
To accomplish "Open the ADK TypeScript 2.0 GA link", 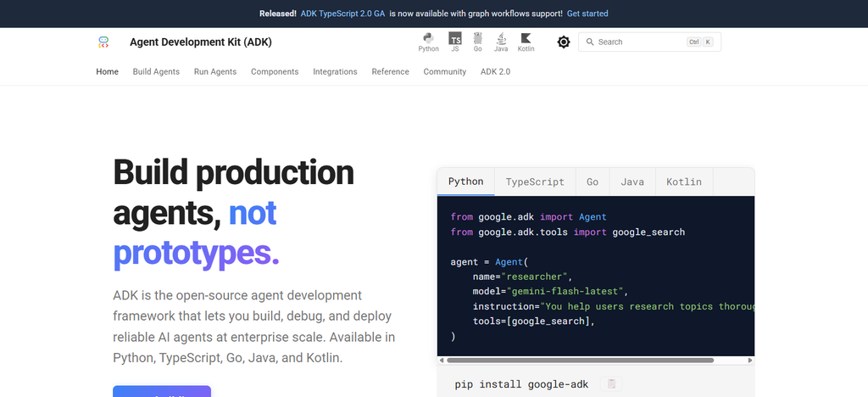I will [x=342, y=14].
